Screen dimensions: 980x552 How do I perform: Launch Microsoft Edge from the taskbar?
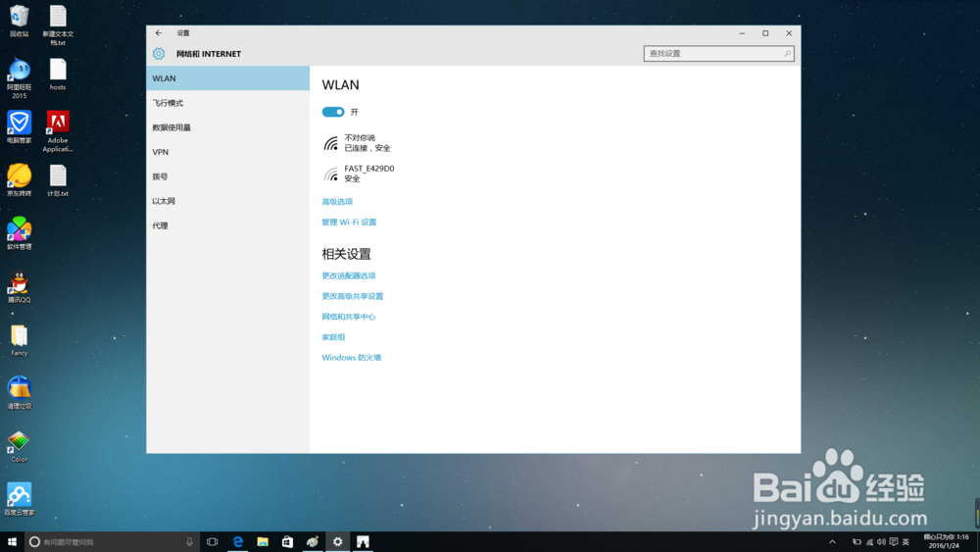[x=237, y=542]
